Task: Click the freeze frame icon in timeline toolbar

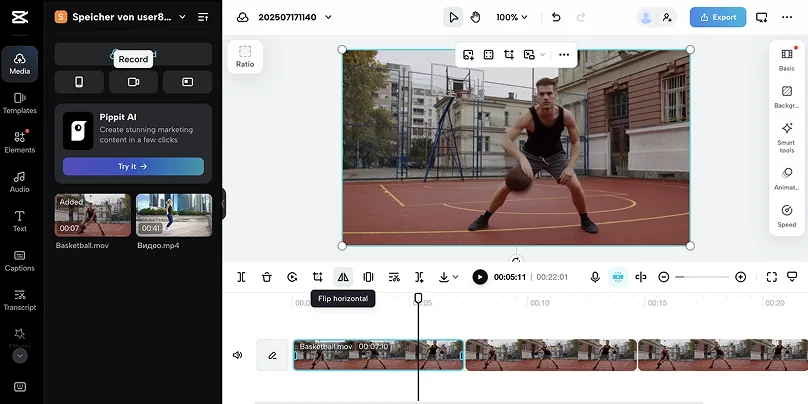Action: tap(368, 277)
